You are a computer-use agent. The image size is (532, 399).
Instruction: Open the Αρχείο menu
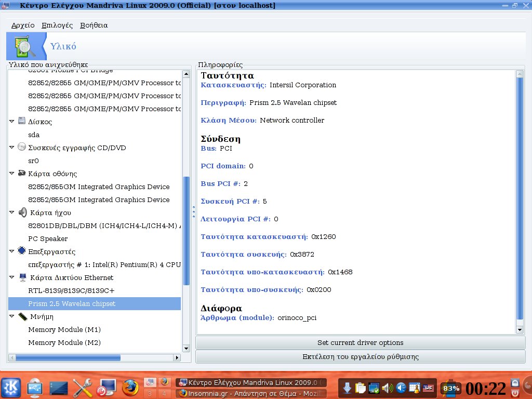click(23, 25)
